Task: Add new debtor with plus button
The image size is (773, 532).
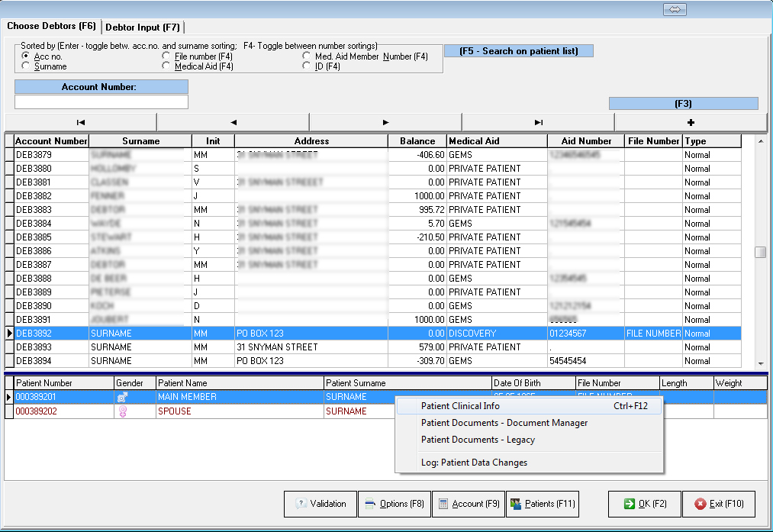Action: click(x=691, y=122)
